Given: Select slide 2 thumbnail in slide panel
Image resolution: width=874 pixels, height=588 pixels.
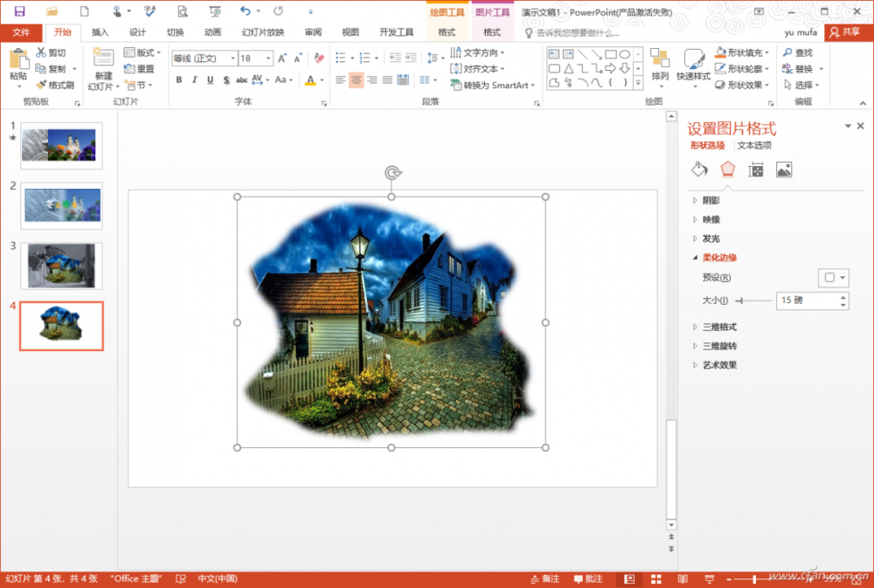Looking at the screenshot, I should (x=61, y=205).
